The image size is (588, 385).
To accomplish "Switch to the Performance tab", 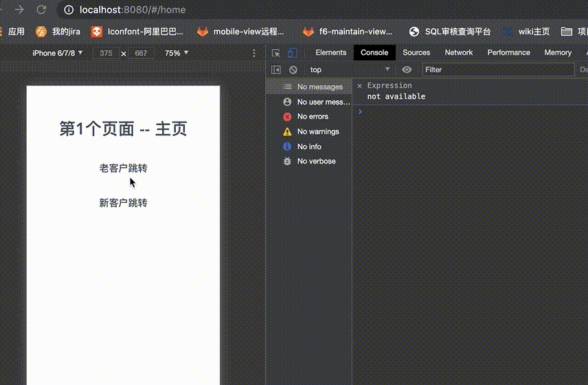I will pos(508,52).
